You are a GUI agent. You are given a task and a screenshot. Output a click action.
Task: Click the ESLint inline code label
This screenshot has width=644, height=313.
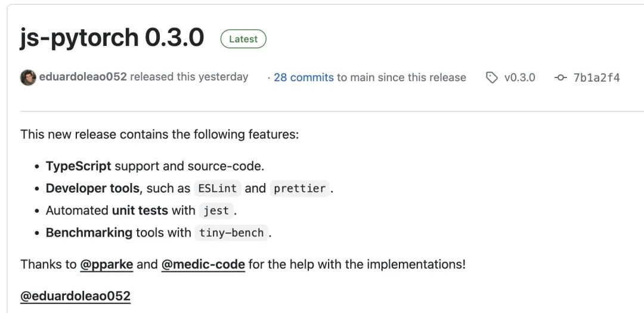(218, 188)
